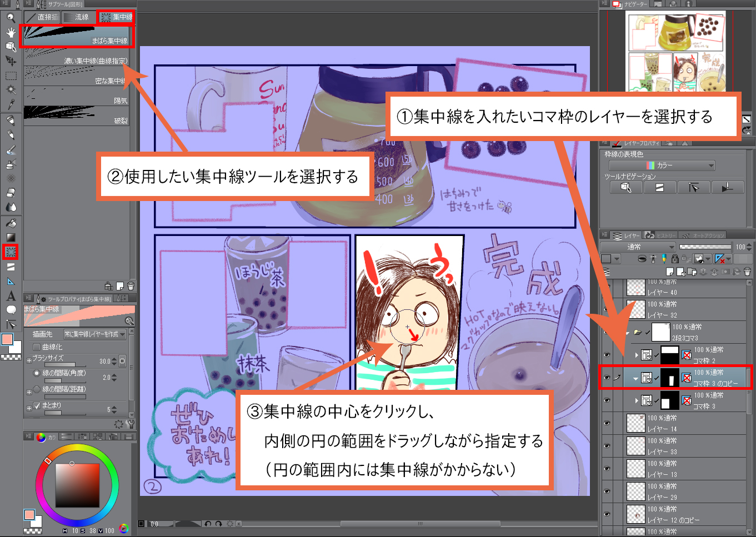
Task: Select the Fill bucket tool
Action: click(x=11, y=223)
